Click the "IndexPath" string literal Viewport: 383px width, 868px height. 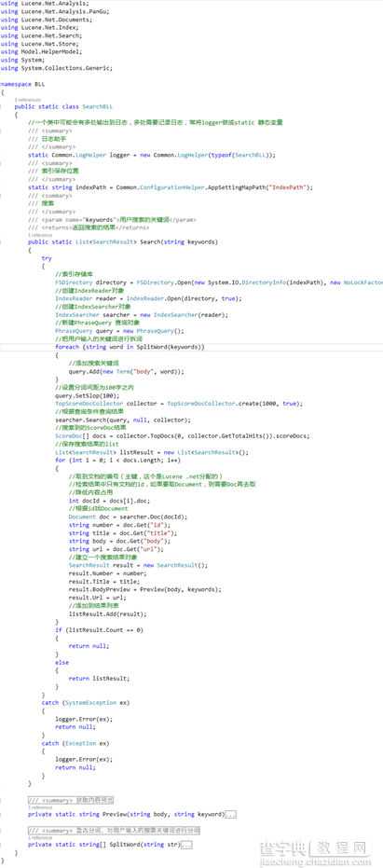tap(288, 187)
